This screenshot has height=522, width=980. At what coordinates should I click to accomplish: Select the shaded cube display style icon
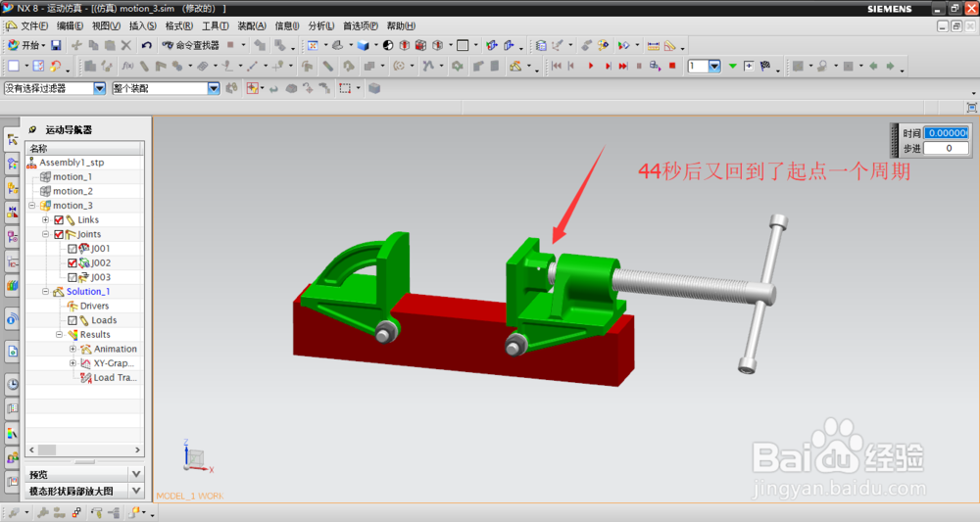point(364,45)
